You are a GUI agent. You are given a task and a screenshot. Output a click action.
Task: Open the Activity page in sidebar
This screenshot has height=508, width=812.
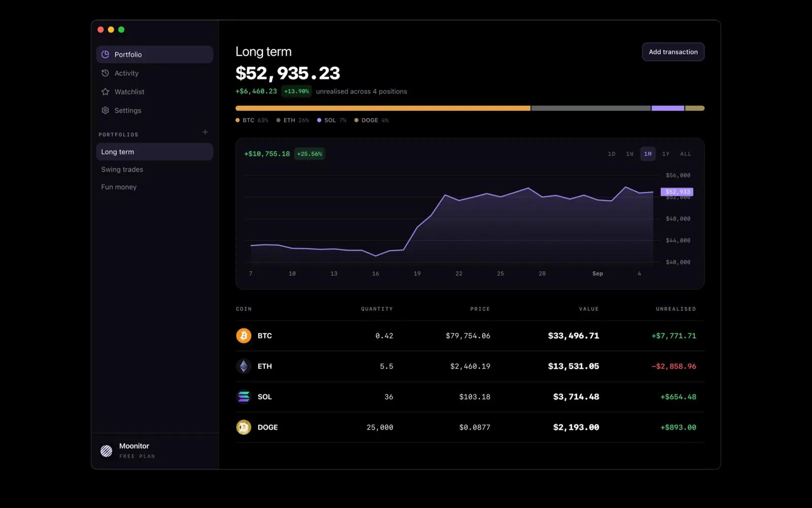[x=154, y=73]
